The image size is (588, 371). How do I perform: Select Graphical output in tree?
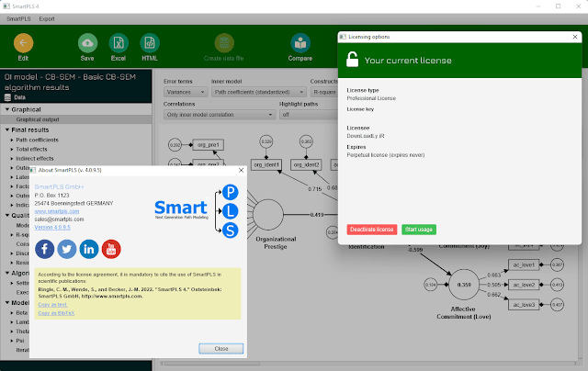(75, 119)
